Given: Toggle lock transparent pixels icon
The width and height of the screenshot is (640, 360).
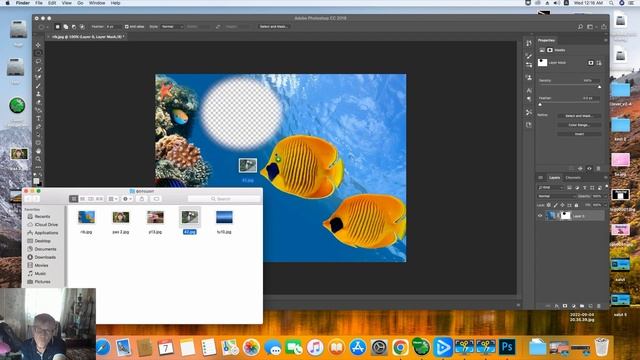Looking at the screenshot, I should tap(549, 205).
